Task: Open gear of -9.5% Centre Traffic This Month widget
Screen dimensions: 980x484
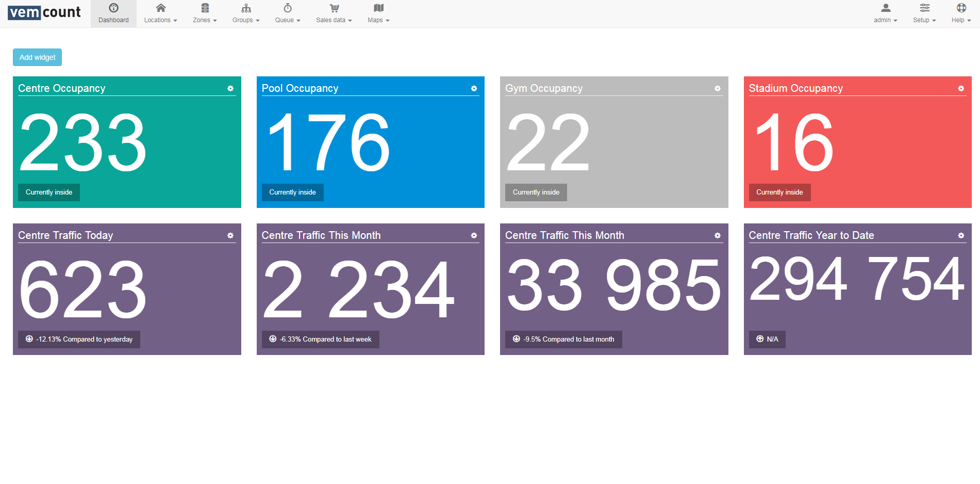Action: 718,236
